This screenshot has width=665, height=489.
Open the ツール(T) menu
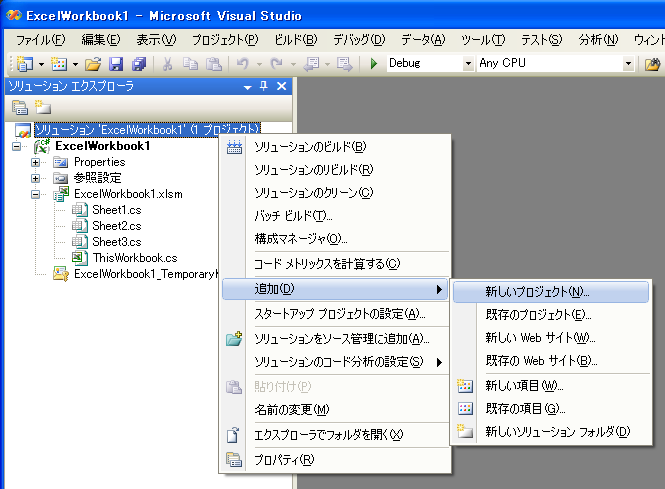[x=483, y=40]
